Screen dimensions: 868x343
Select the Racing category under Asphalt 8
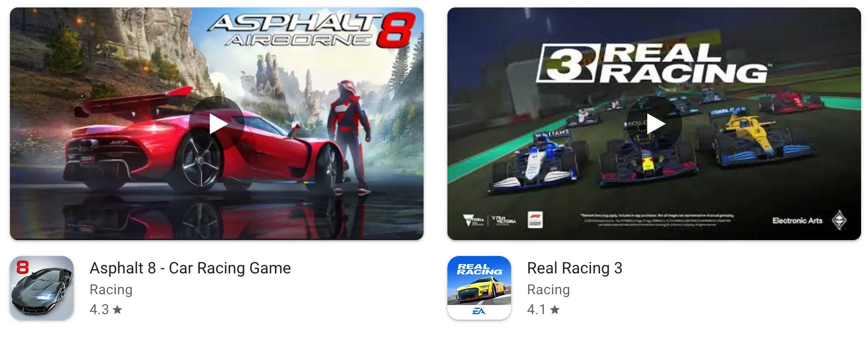pos(111,289)
